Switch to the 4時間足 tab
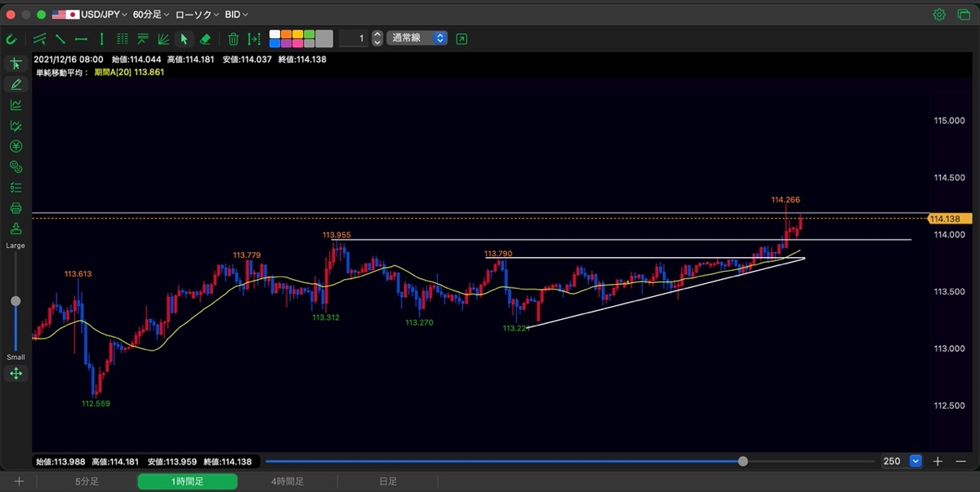Screen dimensions: 980x492 coord(287,481)
